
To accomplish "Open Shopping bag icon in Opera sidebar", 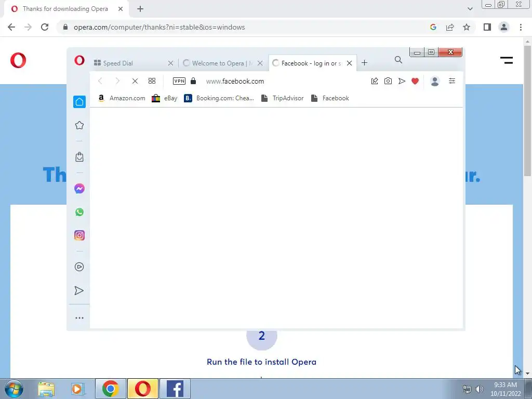I will coord(79,157).
